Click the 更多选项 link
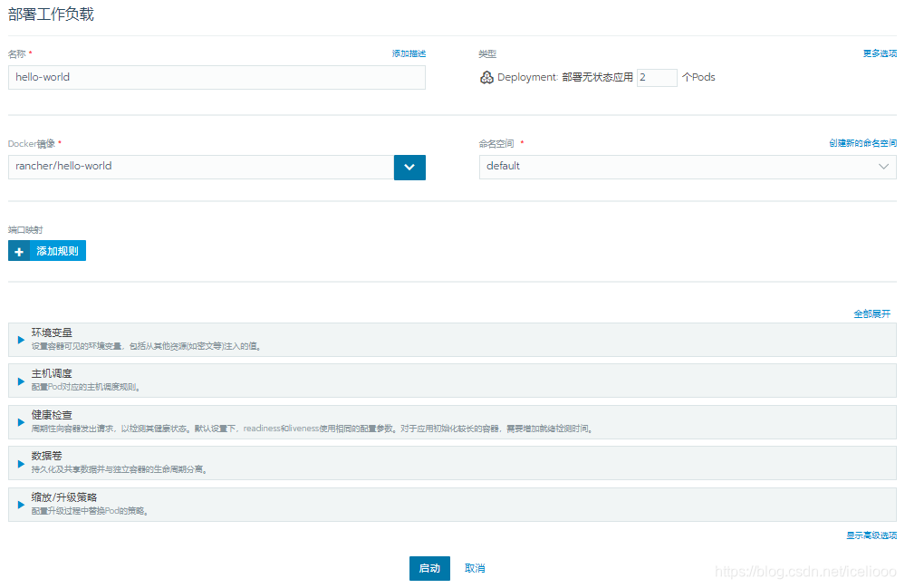Viewport: 905px width, 588px height. 880,53
